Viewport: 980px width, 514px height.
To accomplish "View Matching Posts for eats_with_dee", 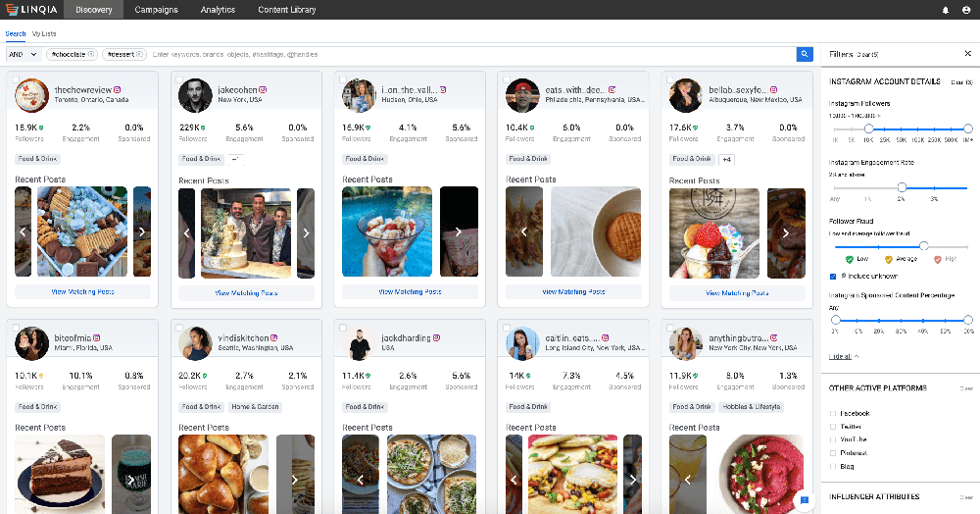I will coord(573,292).
